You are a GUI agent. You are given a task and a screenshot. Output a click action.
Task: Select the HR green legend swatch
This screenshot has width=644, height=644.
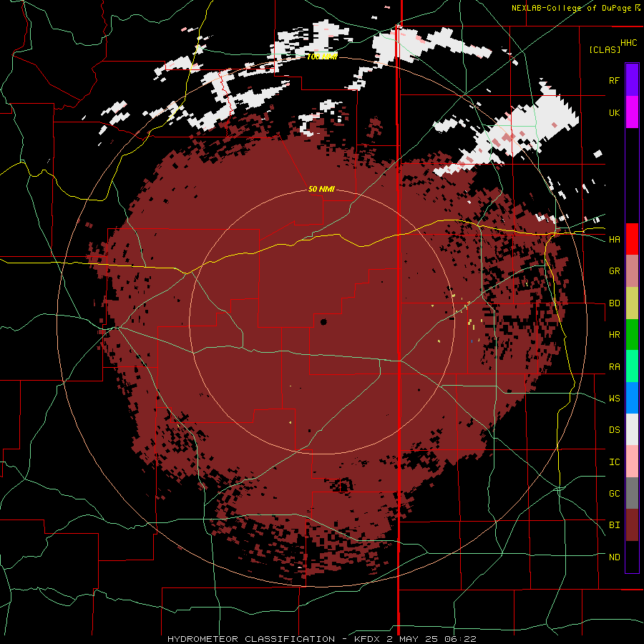pyautogui.click(x=632, y=335)
